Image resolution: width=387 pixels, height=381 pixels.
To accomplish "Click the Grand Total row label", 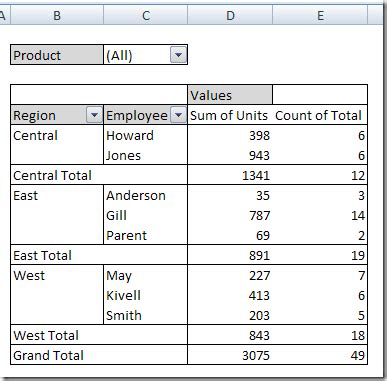I will pos(99,355).
